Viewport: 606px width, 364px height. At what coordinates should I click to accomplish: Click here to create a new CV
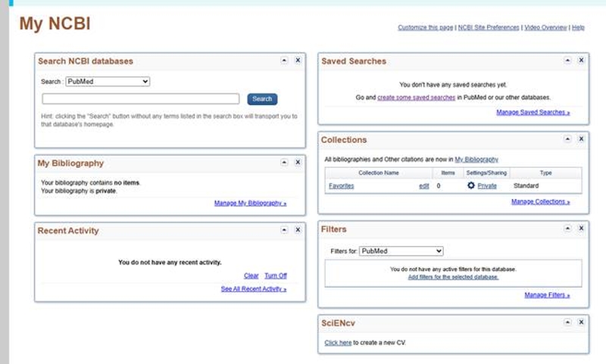pos(338,343)
